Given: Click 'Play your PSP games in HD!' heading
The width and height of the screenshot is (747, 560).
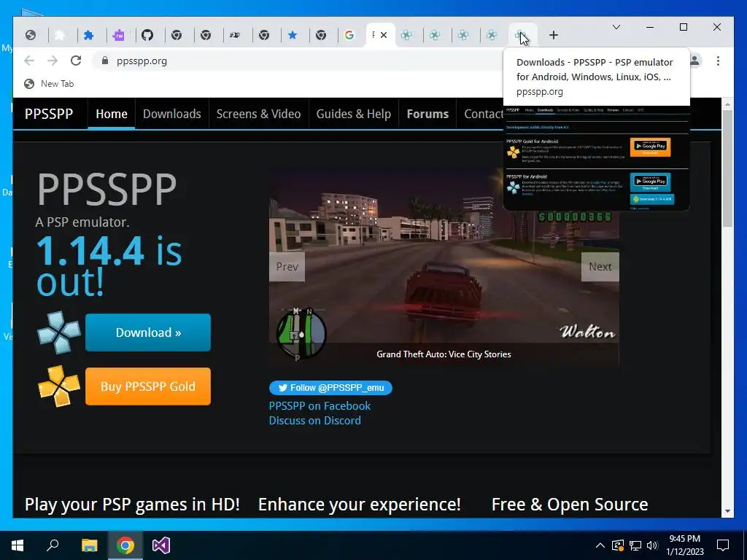Looking at the screenshot, I should coord(132,505).
